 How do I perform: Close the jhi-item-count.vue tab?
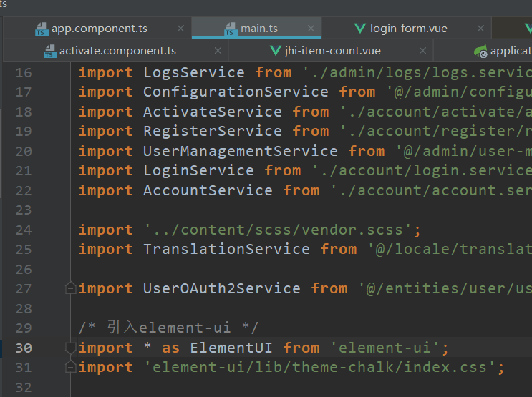pyautogui.click(x=422, y=51)
